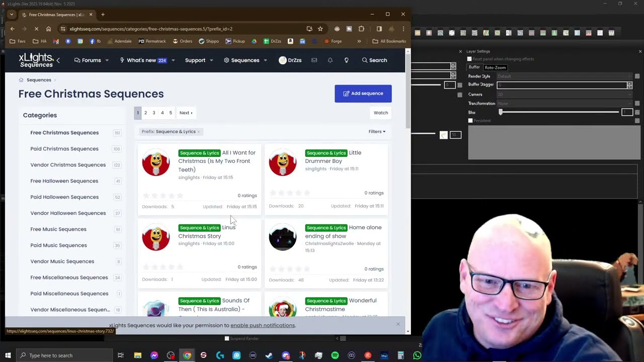
Task: Open File Explorer from the taskbar
Action: pos(138,355)
